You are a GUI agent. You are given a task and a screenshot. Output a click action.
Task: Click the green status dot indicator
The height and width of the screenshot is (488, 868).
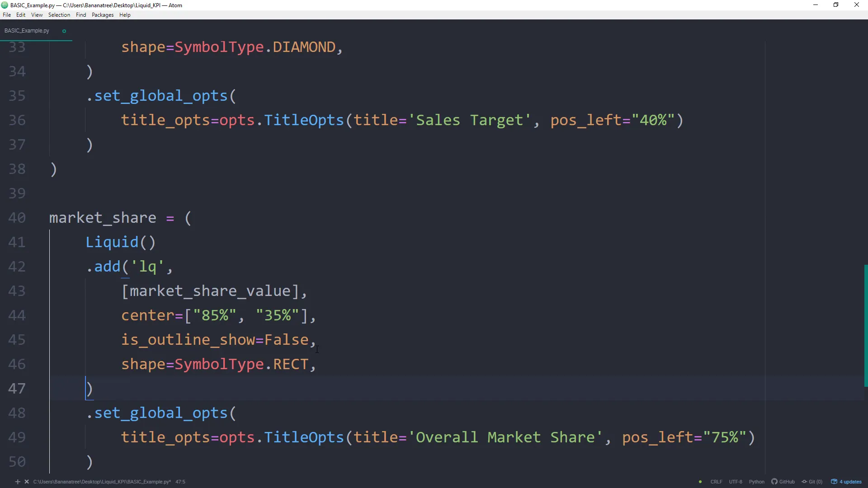700,482
